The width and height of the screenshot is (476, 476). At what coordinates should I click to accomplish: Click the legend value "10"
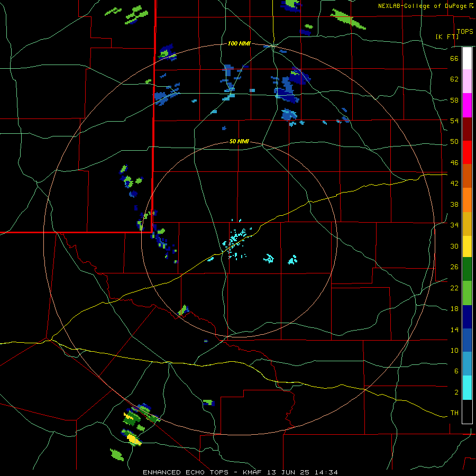(454, 350)
